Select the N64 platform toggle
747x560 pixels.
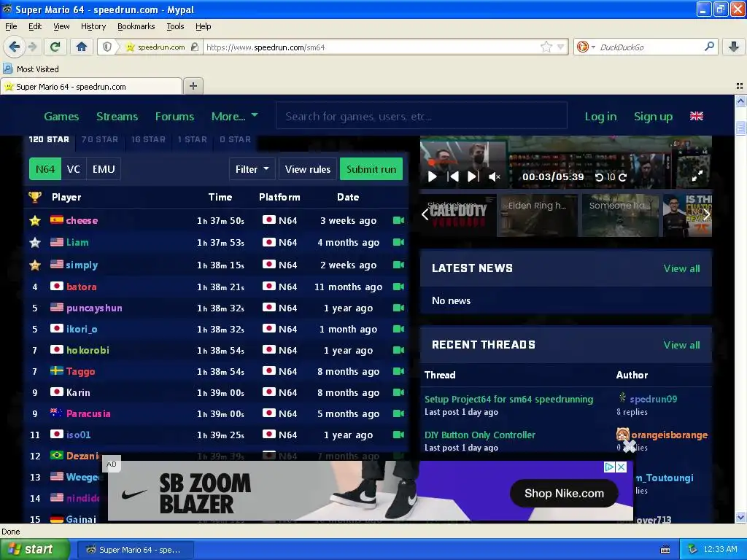pos(45,169)
